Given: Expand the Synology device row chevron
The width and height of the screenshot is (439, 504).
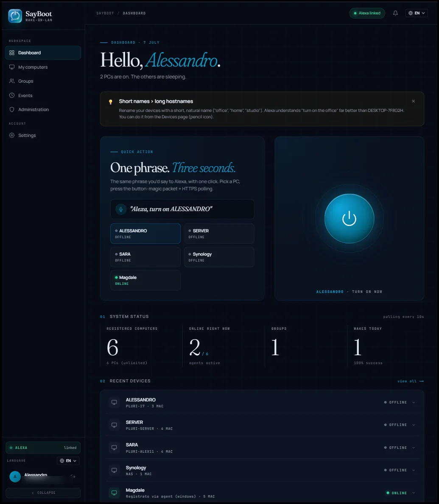Looking at the screenshot, I should [414, 470].
